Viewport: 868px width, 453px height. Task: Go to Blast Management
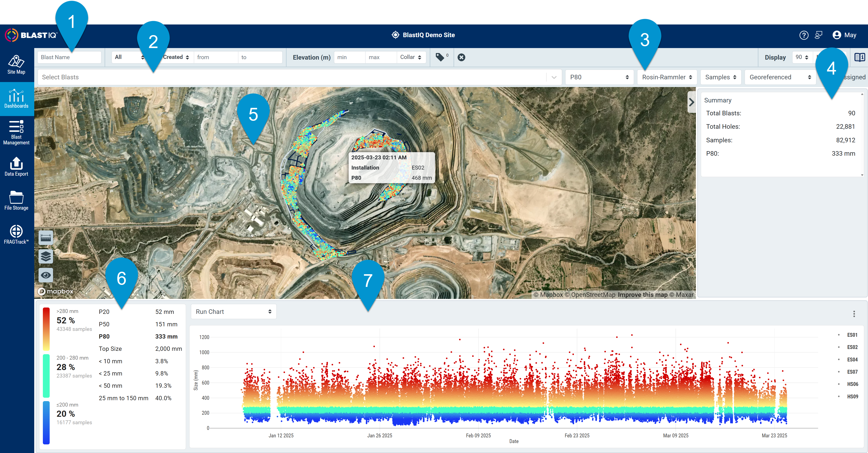(16, 133)
